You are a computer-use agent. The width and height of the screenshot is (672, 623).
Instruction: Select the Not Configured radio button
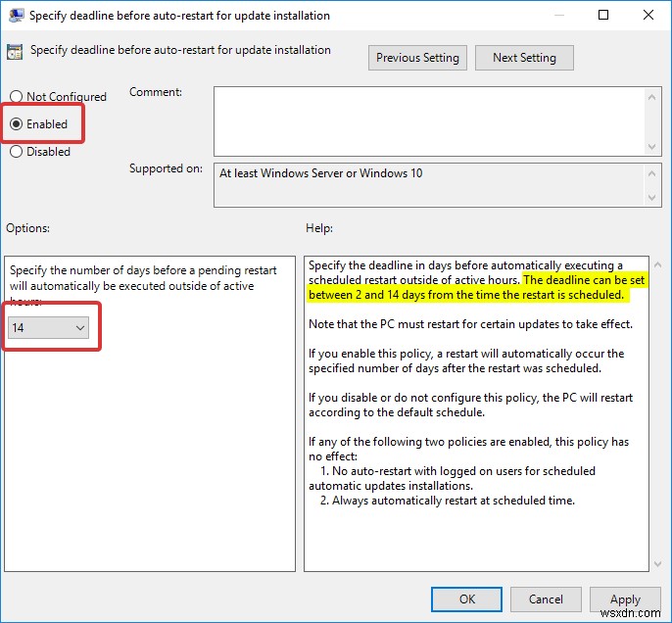click(x=59, y=96)
